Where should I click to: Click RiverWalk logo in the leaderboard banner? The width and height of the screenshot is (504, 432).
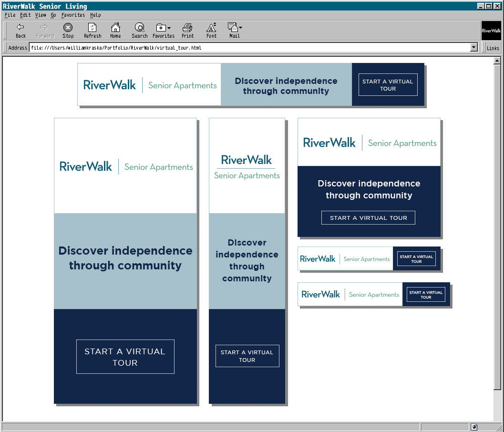110,85
